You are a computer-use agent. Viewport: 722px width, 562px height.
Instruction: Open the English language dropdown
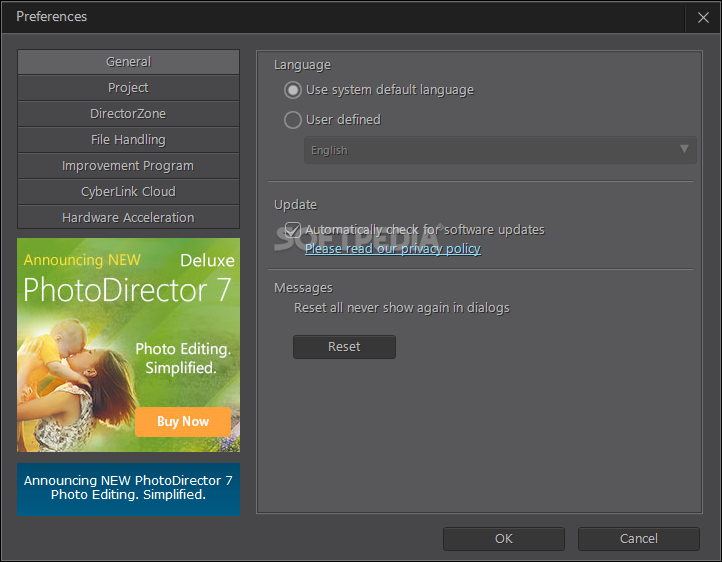coord(500,150)
